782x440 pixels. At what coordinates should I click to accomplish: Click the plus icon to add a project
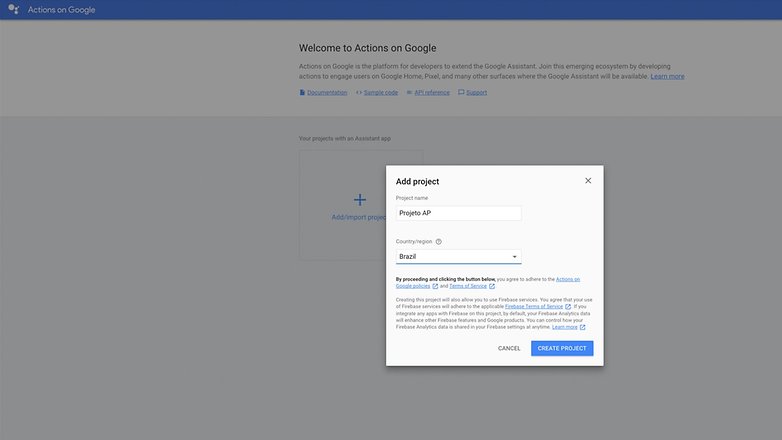(360, 200)
